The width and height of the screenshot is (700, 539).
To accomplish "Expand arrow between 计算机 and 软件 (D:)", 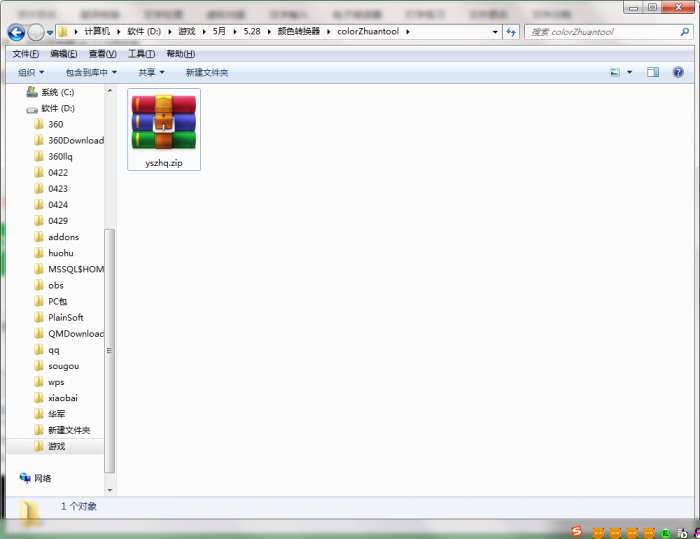I will click(119, 32).
